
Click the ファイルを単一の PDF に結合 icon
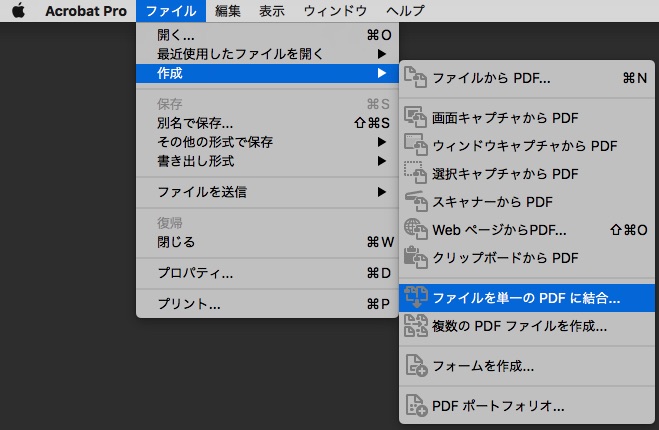pos(416,297)
